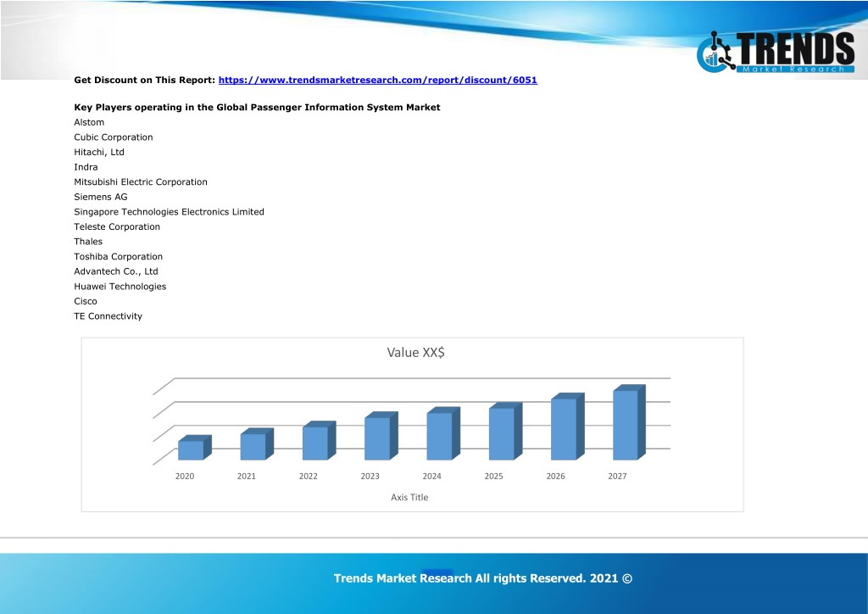This screenshot has width=868, height=614.
Task: Click the 'Cubic Corporation' list entry
Action: point(114,137)
